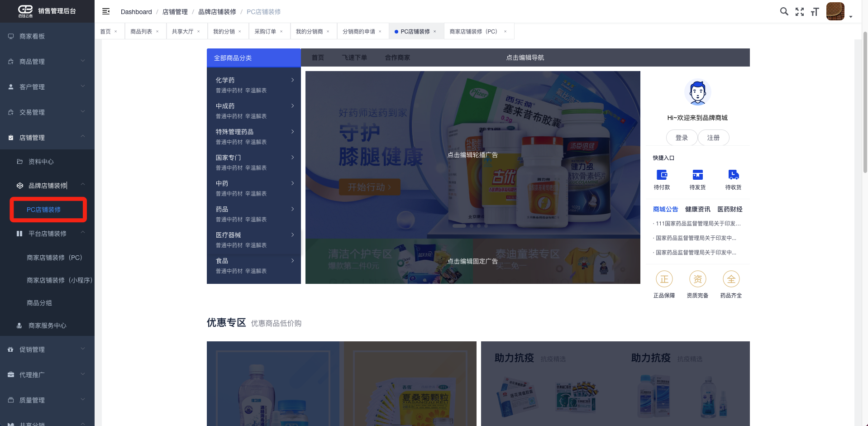
Task: Select the 中药 category row
Action: (x=254, y=188)
